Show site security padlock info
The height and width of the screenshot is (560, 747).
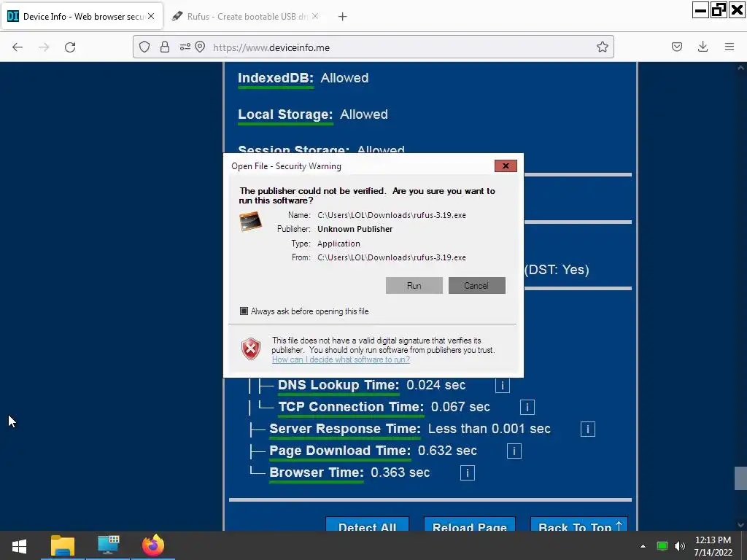(165, 47)
